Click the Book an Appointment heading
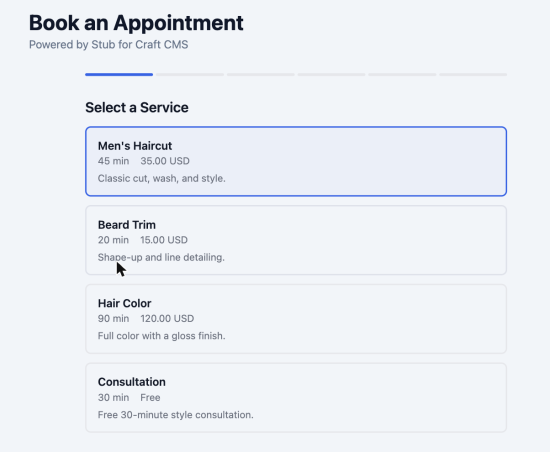This screenshot has width=550, height=452. point(136,23)
